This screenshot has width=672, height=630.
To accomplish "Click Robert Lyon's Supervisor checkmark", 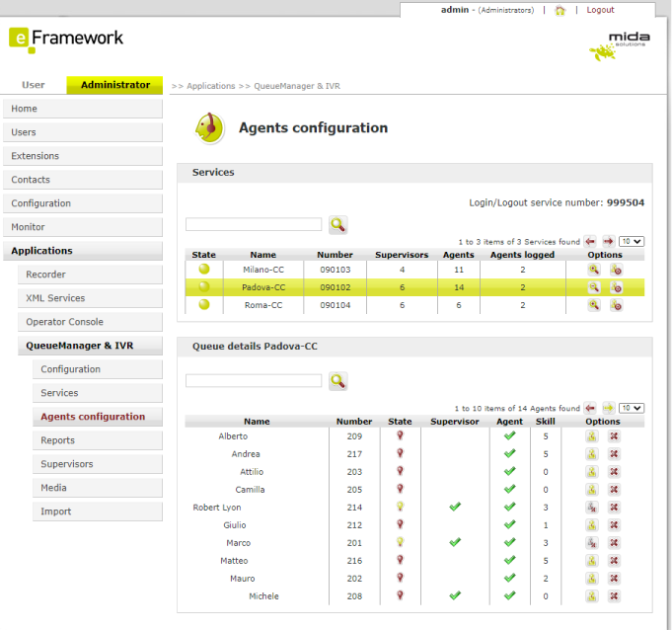I will coord(455,507).
